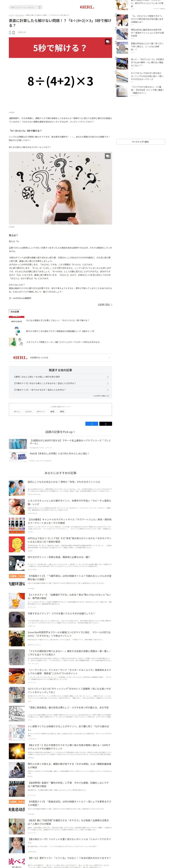Open the 【就活】オヤカク article

[x=69, y=822]
